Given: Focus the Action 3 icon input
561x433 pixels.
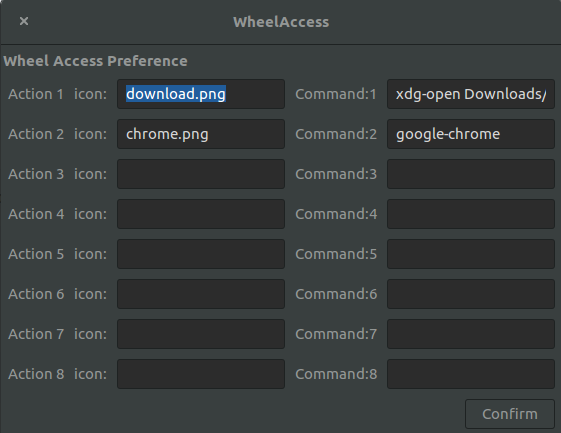Looking at the screenshot, I should [x=201, y=174].
